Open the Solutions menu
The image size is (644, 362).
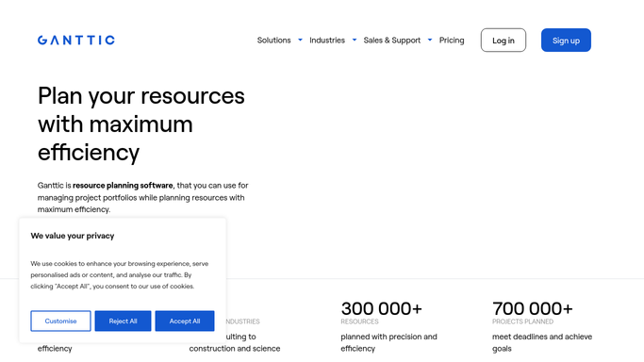[x=274, y=41]
